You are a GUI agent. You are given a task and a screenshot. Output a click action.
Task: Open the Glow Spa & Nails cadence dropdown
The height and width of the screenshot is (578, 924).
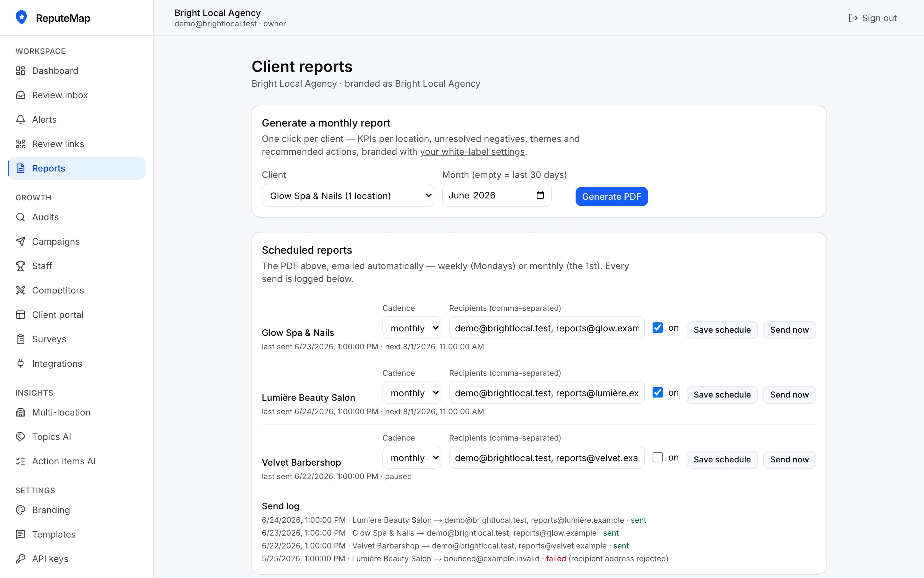click(x=412, y=328)
